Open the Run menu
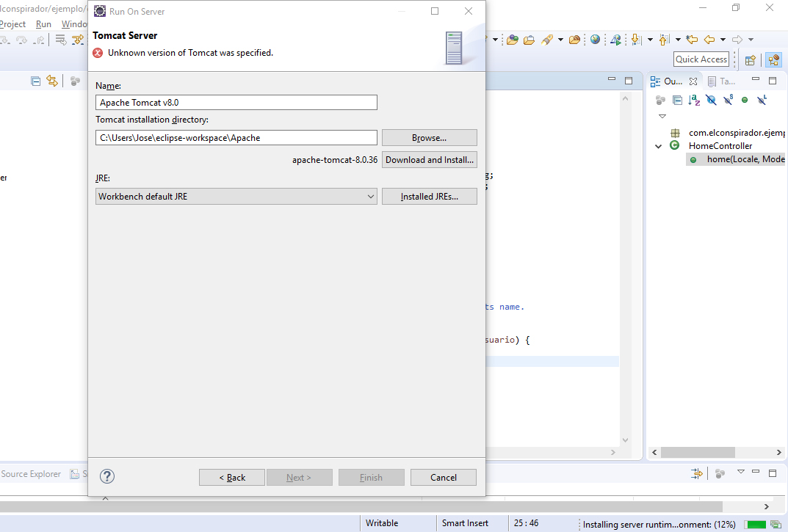 point(44,24)
